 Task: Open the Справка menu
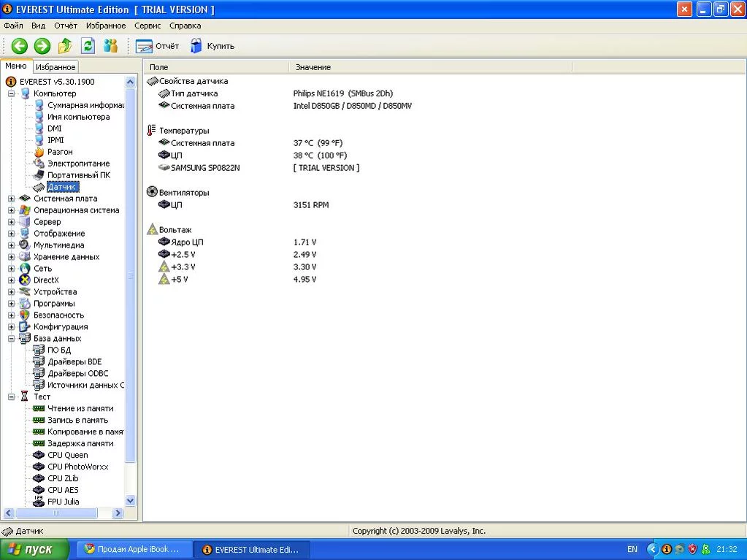[185, 26]
